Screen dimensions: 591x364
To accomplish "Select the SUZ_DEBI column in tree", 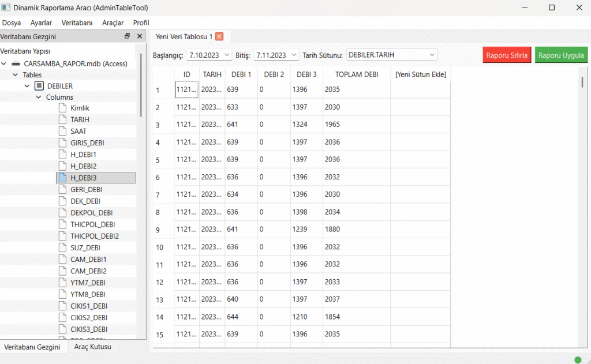I will [x=85, y=247].
